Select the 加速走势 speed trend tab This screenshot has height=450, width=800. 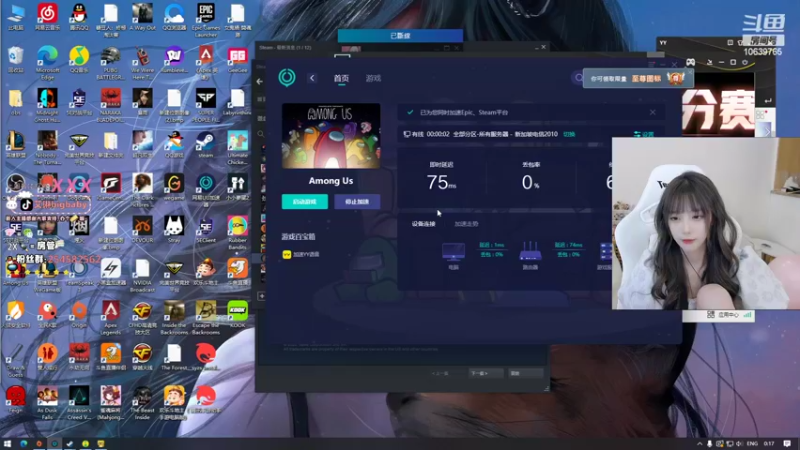tap(466, 224)
